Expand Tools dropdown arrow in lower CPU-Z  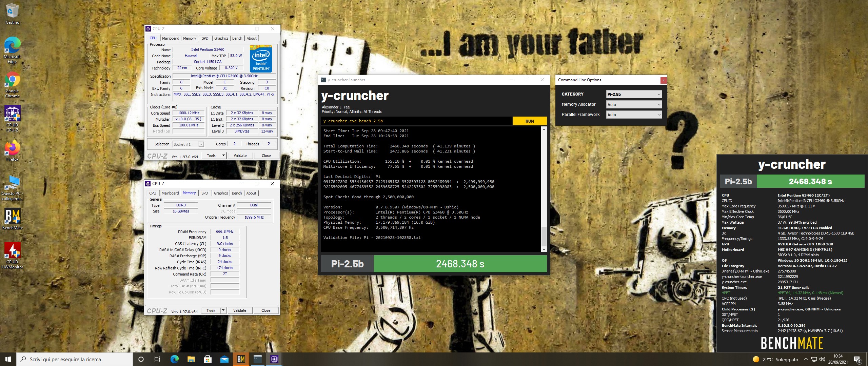point(223,310)
